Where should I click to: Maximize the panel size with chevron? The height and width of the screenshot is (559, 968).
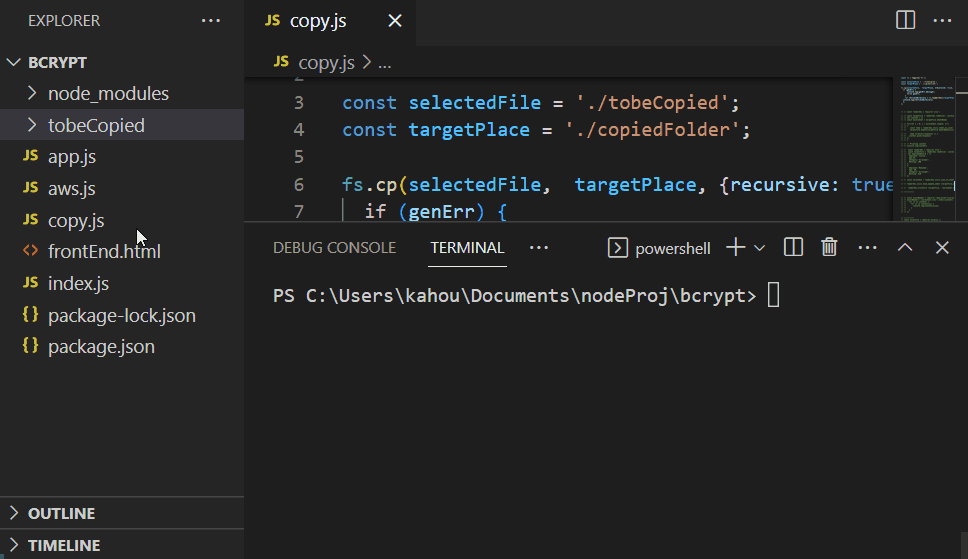tap(905, 248)
